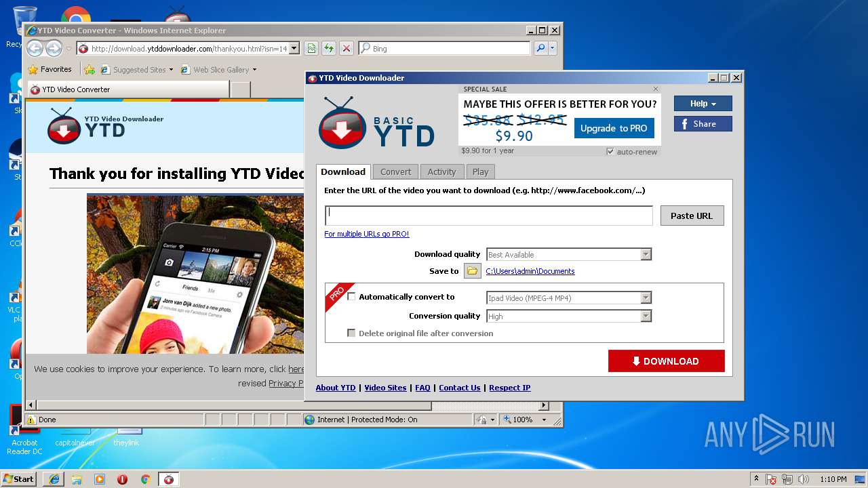Show hidden system tray icons
This screenshot has height=488, width=868.
pyautogui.click(x=756, y=479)
